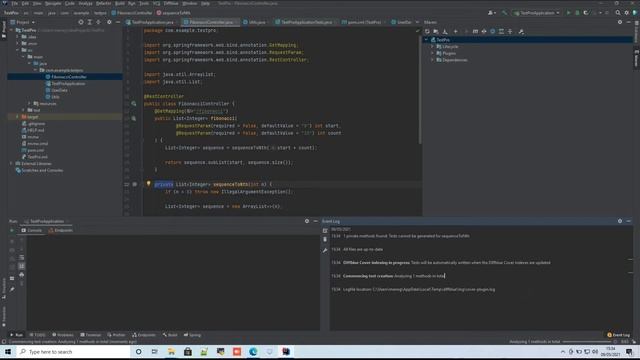
Task: Open Event Log settings wrench icon
Action: pos(325,250)
